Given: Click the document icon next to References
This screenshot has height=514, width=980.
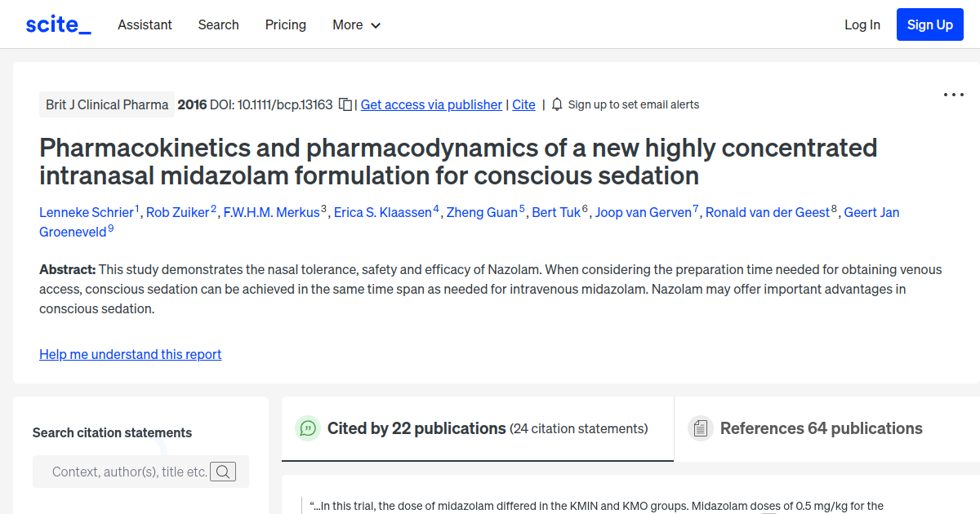Looking at the screenshot, I should (x=700, y=428).
